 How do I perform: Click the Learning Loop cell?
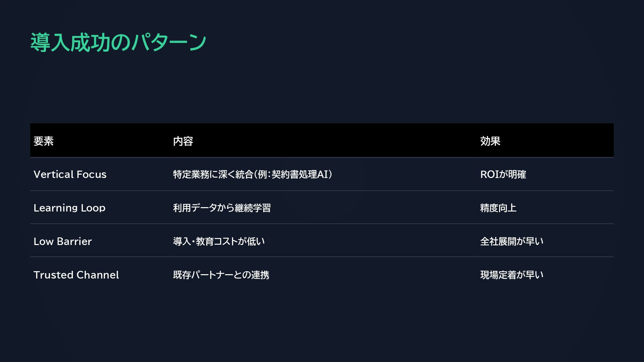tap(69, 208)
